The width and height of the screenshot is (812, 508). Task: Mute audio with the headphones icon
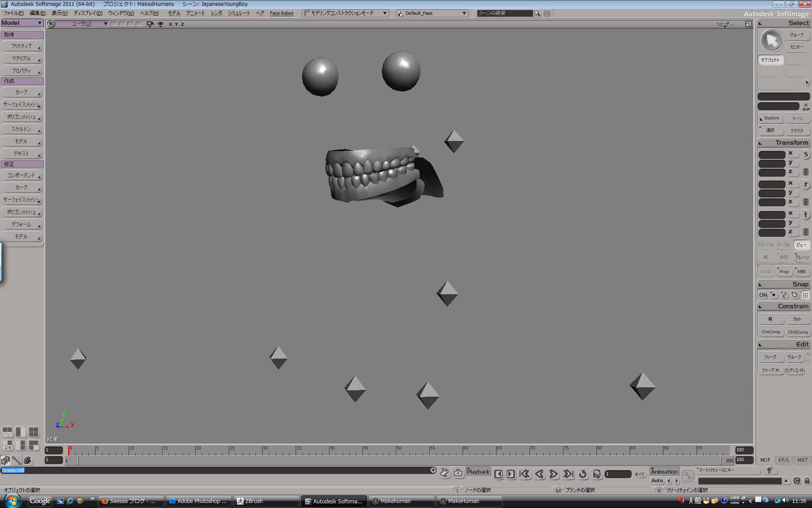(x=597, y=474)
